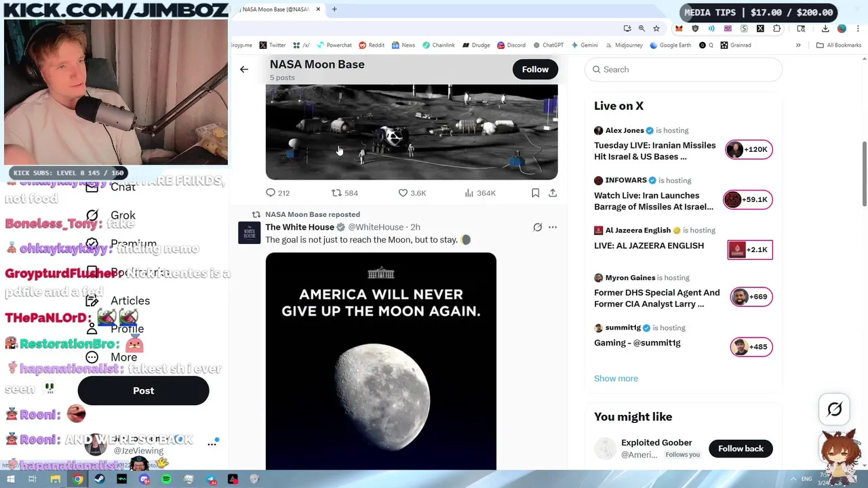This screenshot has width=868, height=488.
Task: Open The White House account name link
Action: tap(300, 227)
